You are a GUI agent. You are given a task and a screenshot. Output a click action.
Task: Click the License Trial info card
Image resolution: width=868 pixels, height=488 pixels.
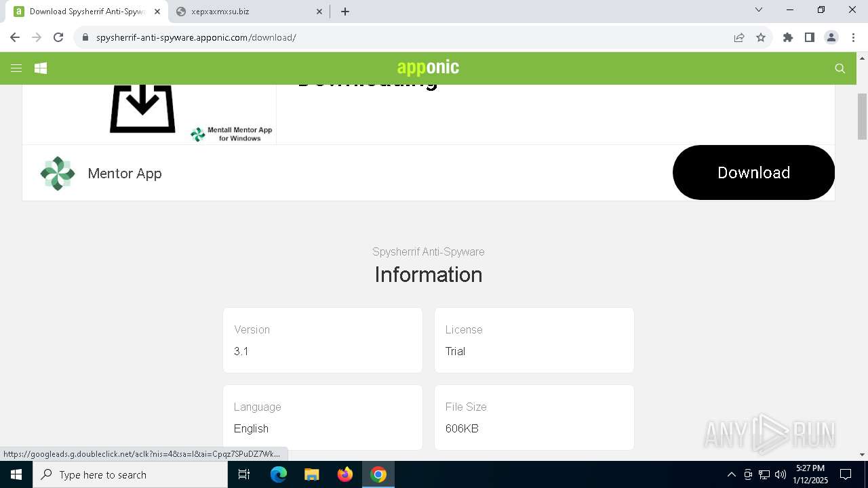tap(534, 340)
